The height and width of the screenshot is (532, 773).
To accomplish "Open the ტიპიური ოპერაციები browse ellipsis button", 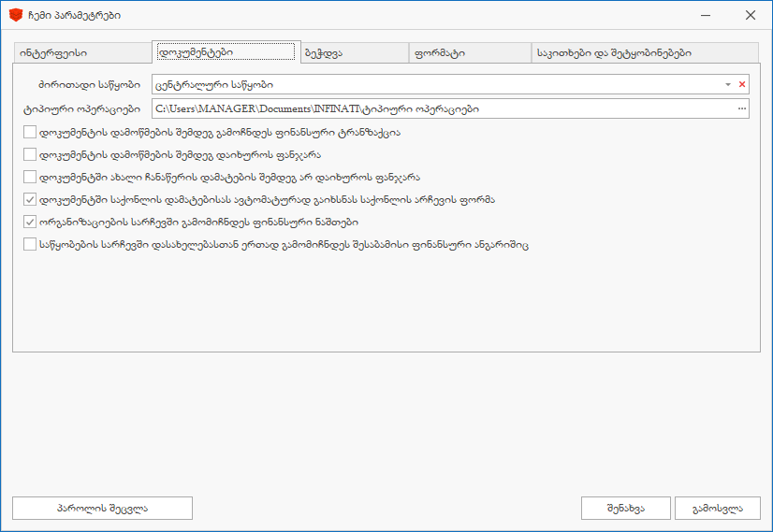I will (x=742, y=109).
